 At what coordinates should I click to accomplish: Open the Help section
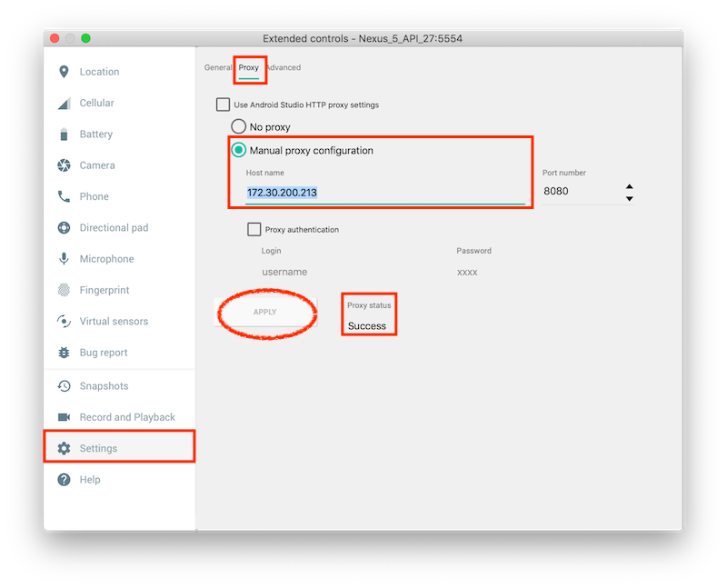[x=64, y=479]
